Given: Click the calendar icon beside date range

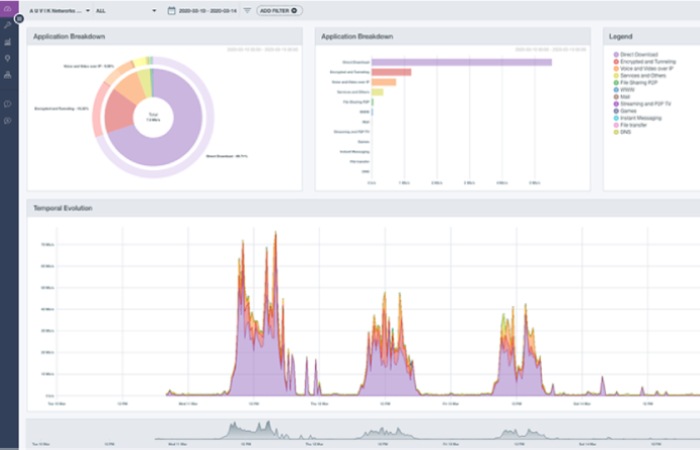Looking at the screenshot, I should coord(171,10).
